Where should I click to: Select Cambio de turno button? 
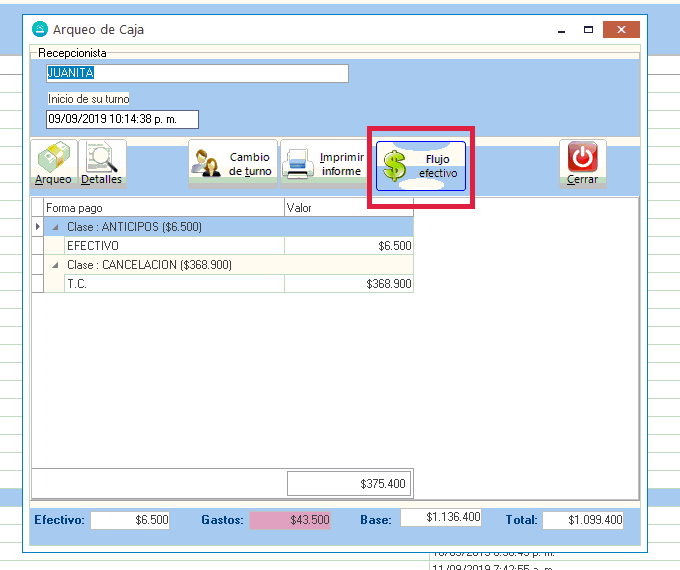pos(233,164)
